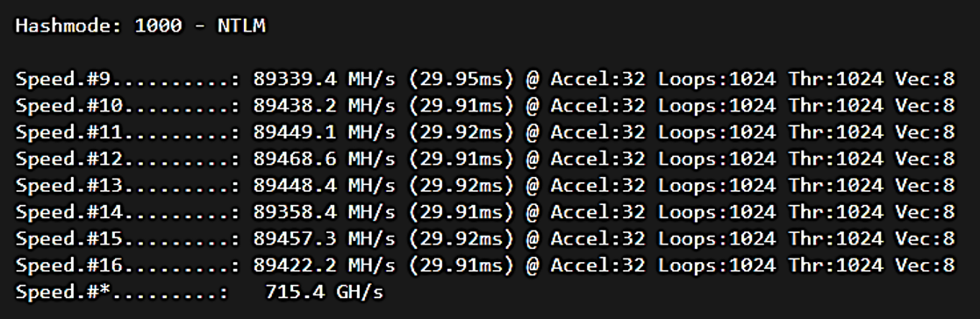This screenshot has width=980, height=319.
Task: Click the word NTLM in the header
Action: pyautogui.click(x=242, y=25)
